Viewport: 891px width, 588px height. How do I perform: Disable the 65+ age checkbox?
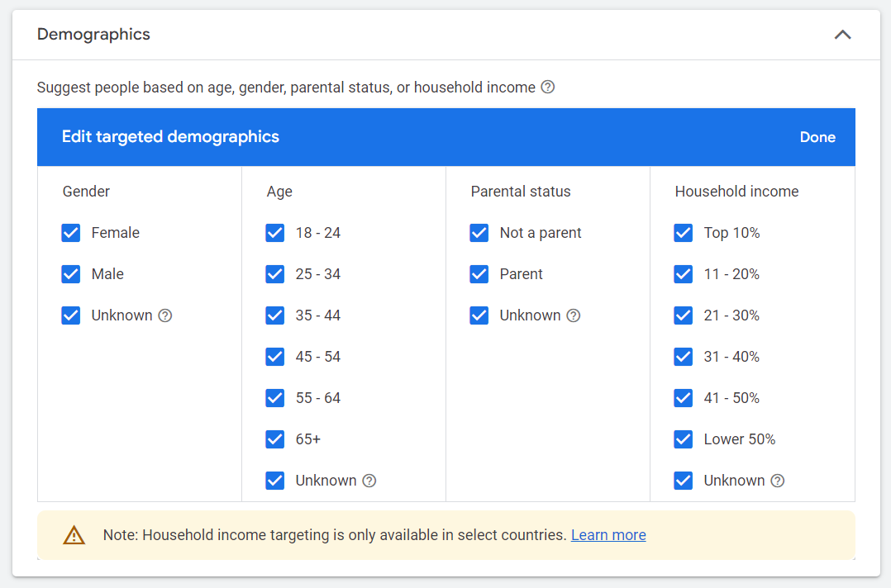point(275,439)
